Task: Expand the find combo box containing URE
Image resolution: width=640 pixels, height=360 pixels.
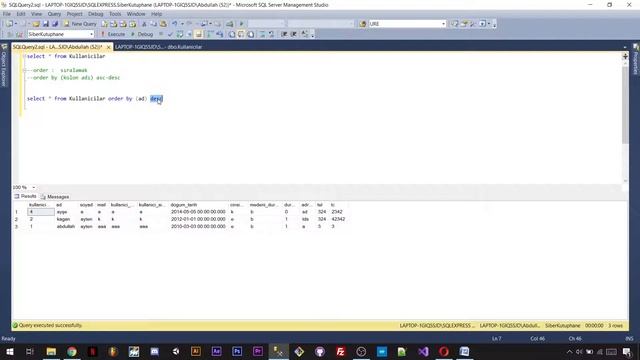Action: pos(443,24)
